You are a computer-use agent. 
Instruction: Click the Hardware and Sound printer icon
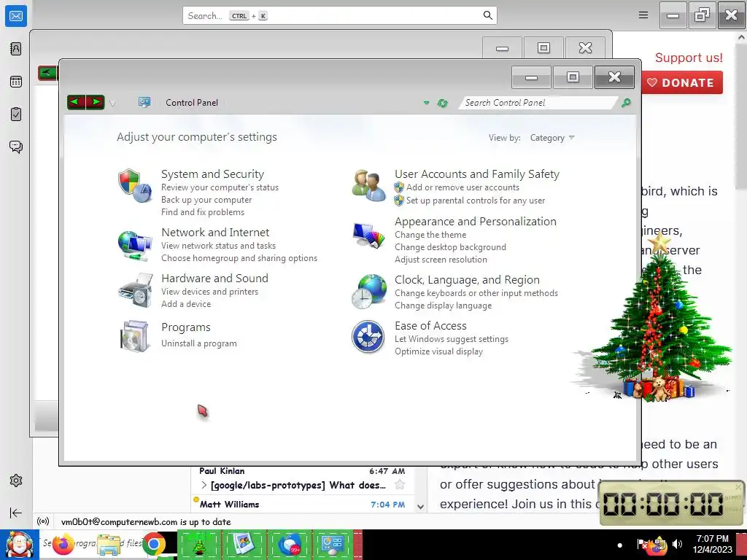point(135,290)
